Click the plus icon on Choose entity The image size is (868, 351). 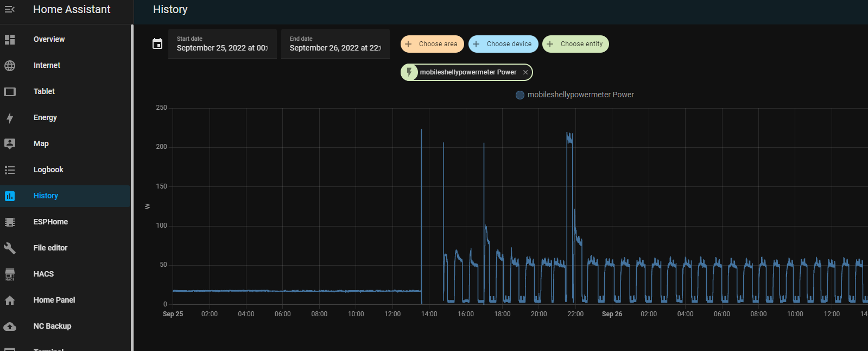[550, 44]
